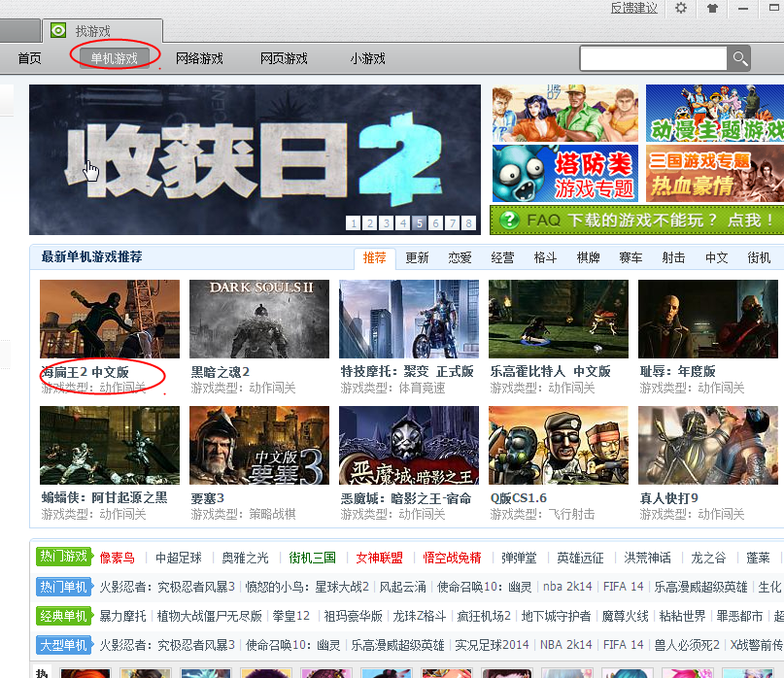
Task: Open the 弹弹堂 hot game link
Action: coord(519,558)
